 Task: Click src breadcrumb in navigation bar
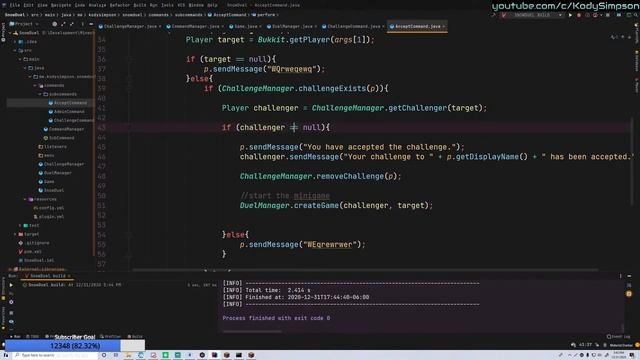coord(35,15)
